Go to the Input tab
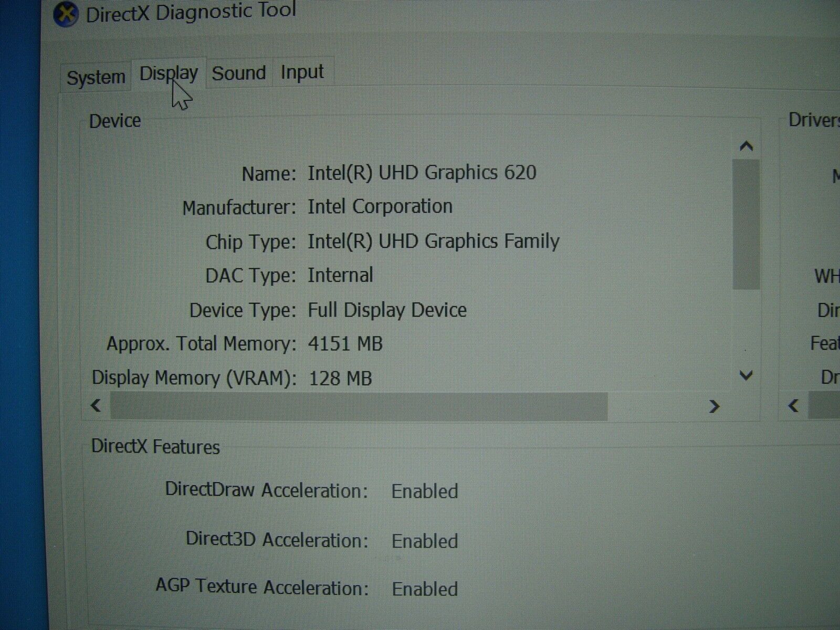 pos(302,72)
